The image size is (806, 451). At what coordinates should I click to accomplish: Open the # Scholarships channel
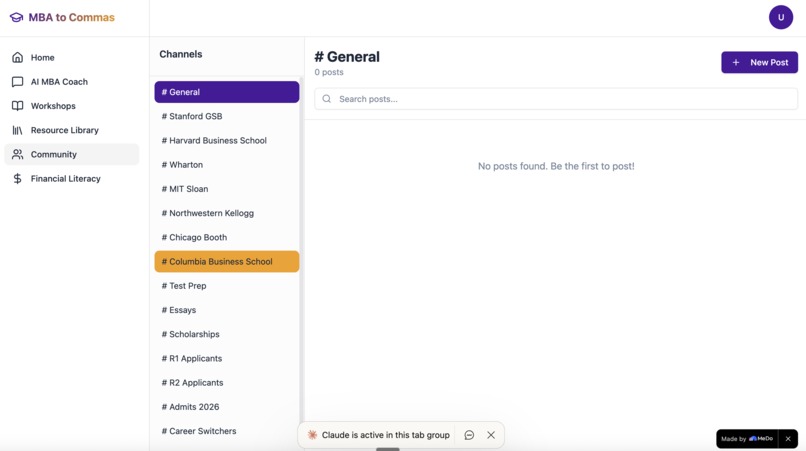pyautogui.click(x=227, y=334)
